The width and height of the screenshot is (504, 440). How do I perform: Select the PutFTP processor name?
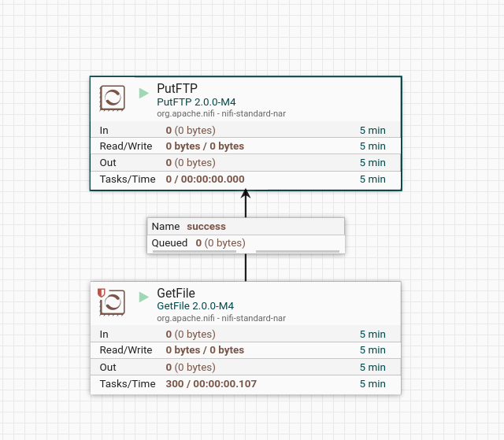[177, 88]
